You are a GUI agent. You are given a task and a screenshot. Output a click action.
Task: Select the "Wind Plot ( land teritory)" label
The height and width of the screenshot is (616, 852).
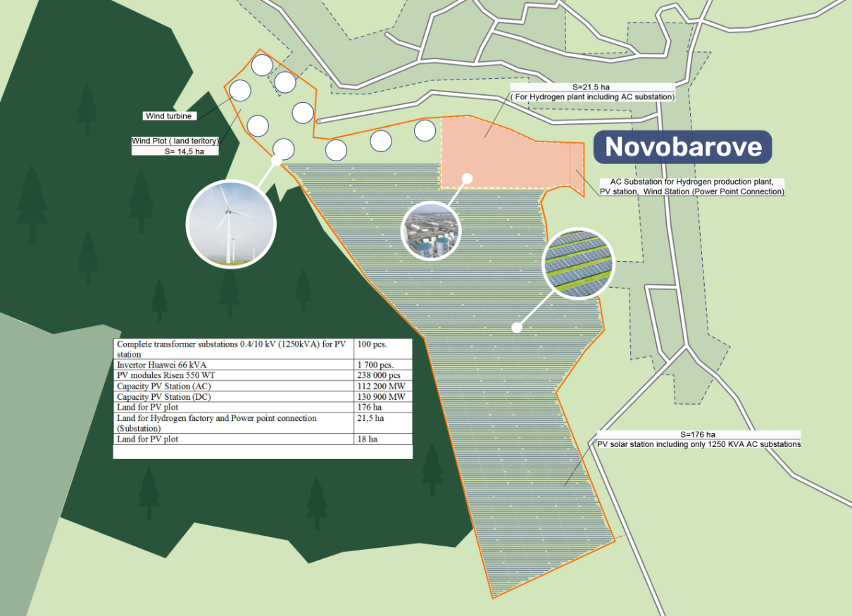[175, 141]
